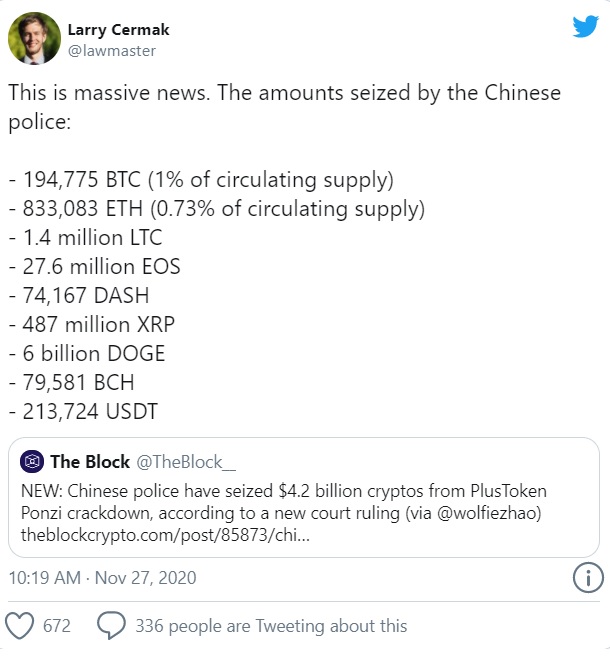Click the @lawmaster handle
This screenshot has width=610, height=670.
[x=112, y=50]
